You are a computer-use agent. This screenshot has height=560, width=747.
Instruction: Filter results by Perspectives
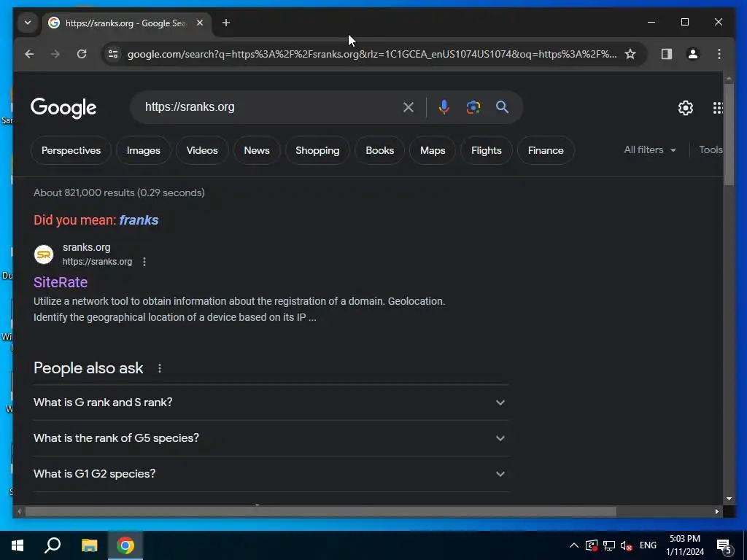[71, 150]
